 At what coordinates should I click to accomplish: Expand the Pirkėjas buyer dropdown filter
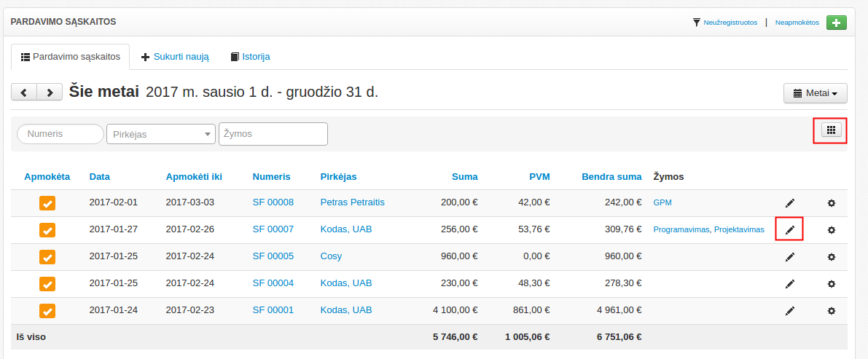pos(161,134)
